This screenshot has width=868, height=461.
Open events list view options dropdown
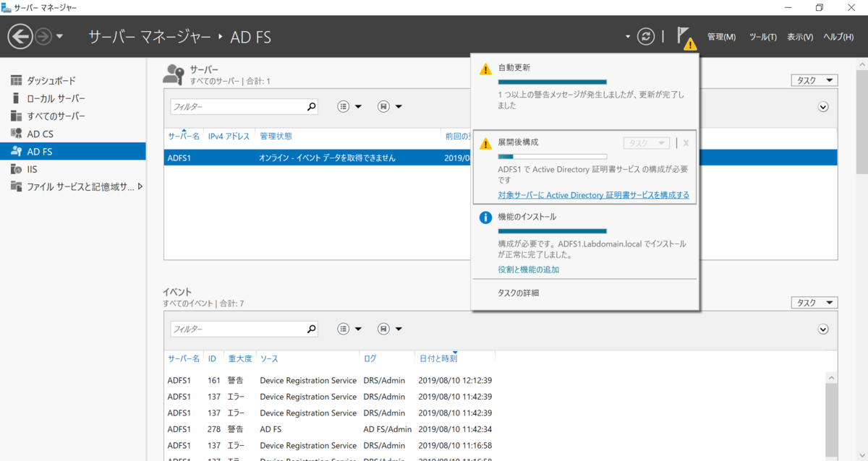tap(350, 329)
